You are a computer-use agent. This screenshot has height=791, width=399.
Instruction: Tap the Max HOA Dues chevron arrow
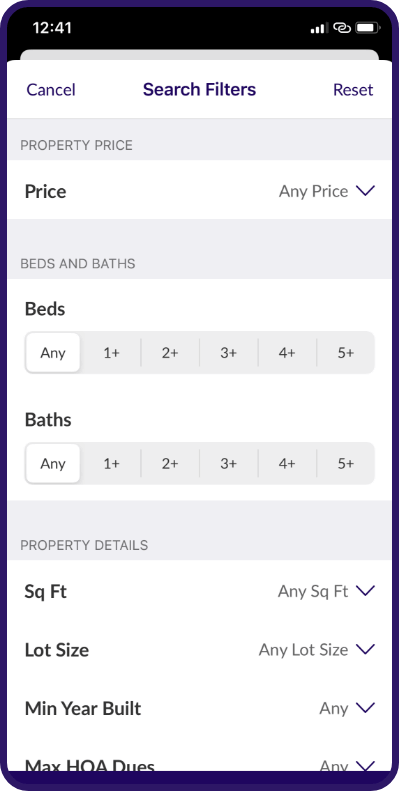point(365,766)
